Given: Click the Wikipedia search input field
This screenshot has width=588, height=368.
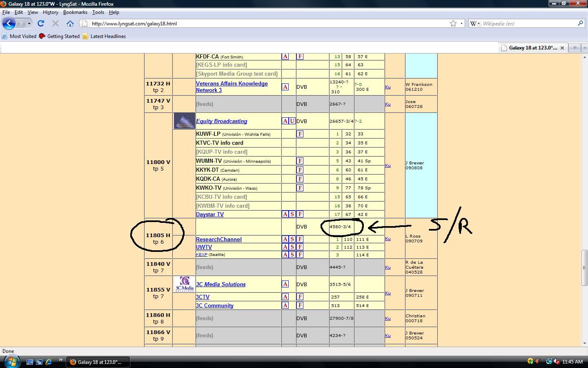Looking at the screenshot, I should [529, 23].
